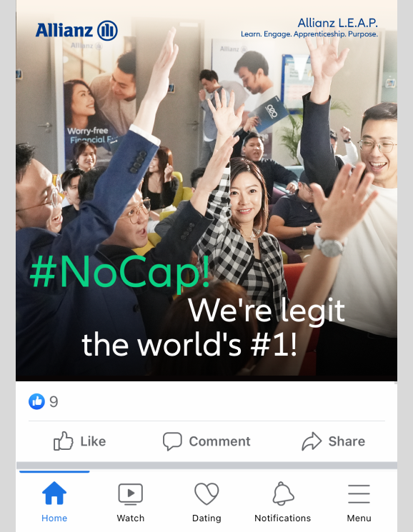Image resolution: width=413 pixels, height=532 pixels.
Task: Open the Allianz post image
Action: click(206, 190)
